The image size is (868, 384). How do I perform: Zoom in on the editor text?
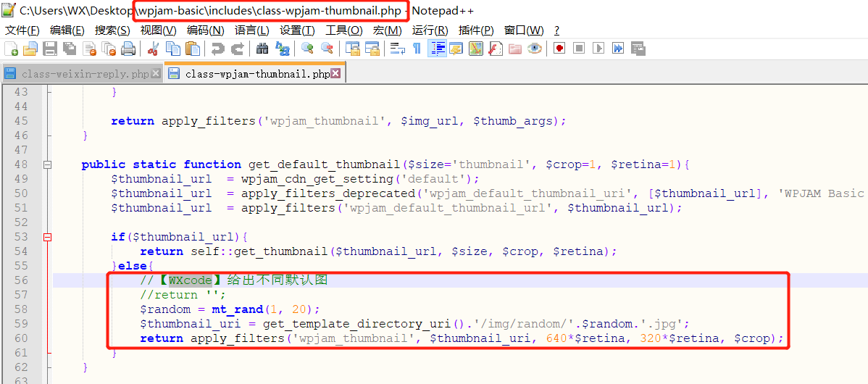pyautogui.click(x=307, y=49)
